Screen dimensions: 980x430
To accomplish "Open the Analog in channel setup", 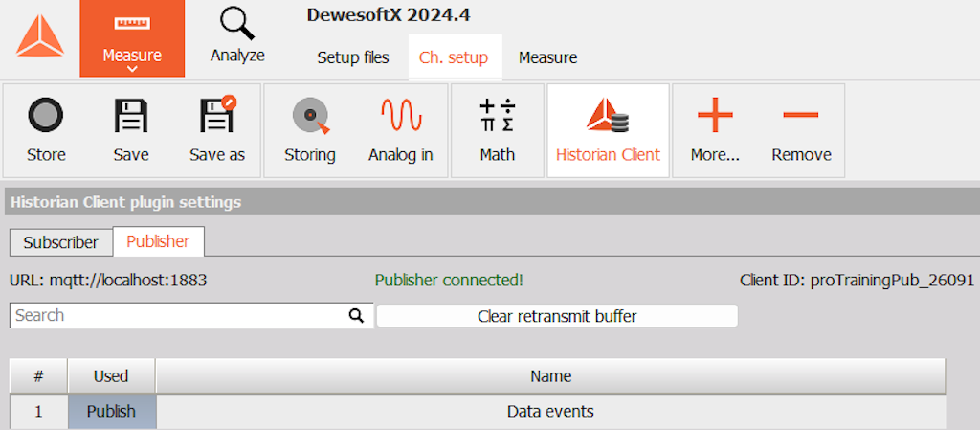I will (x=401, y=130).
